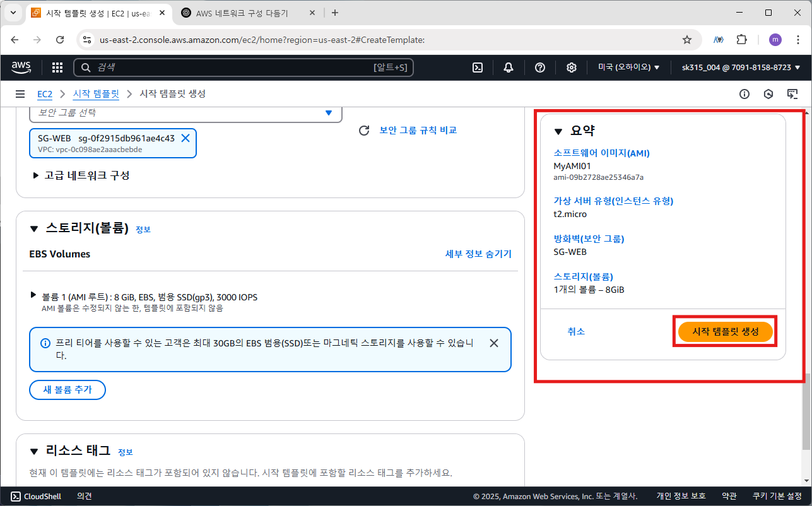Open a new browser tab
This screenshot has height=506, width=812.
tap(334, 13)
